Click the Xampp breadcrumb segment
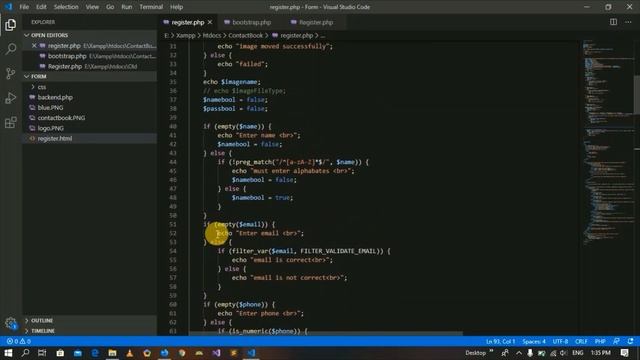Screen dimensions: 640x360 pyautogui.click(x=186, y=36)
